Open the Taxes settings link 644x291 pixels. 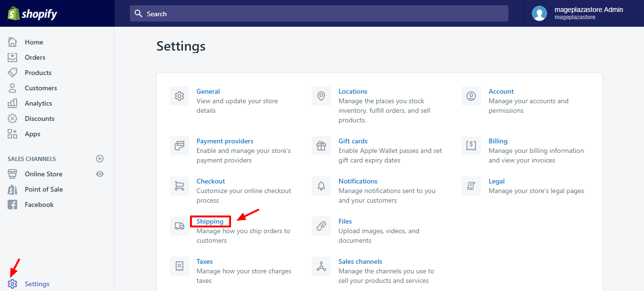205,261
